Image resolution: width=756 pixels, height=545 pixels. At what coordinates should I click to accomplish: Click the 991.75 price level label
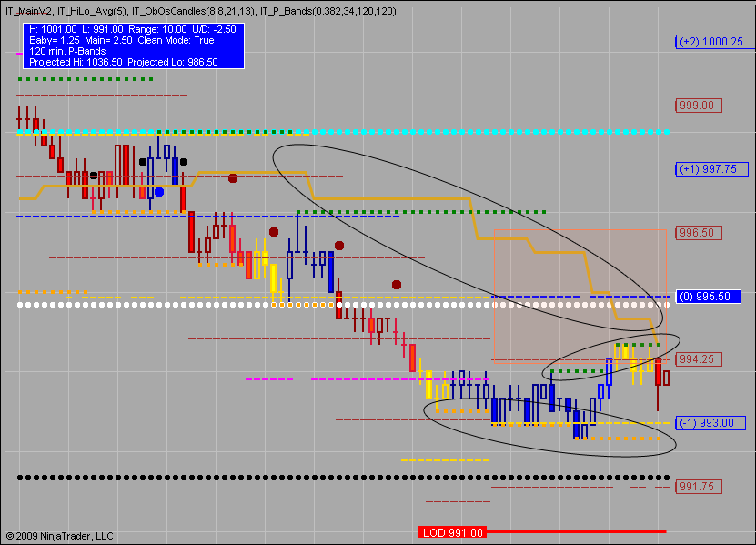click(x=699, y=487)
